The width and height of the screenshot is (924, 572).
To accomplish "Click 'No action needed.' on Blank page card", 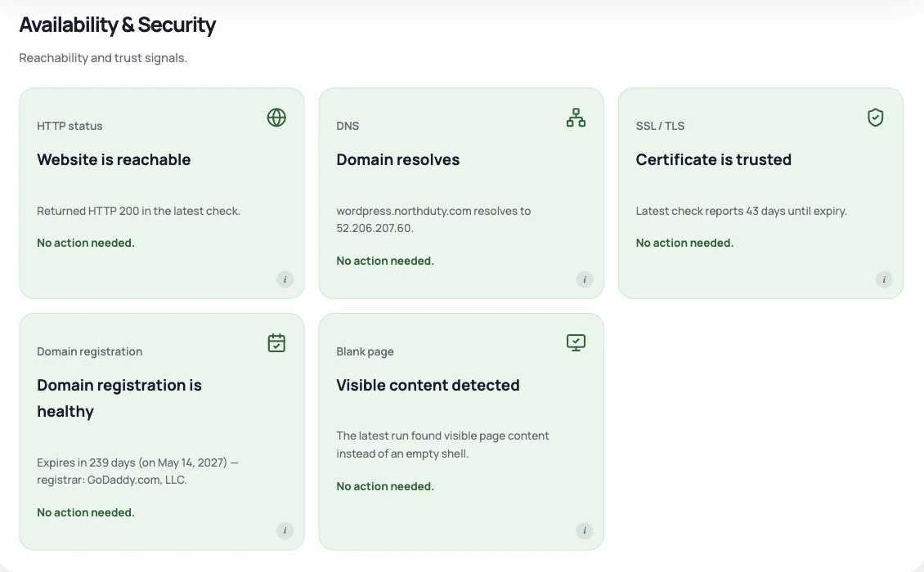I will tap(385, 486).
